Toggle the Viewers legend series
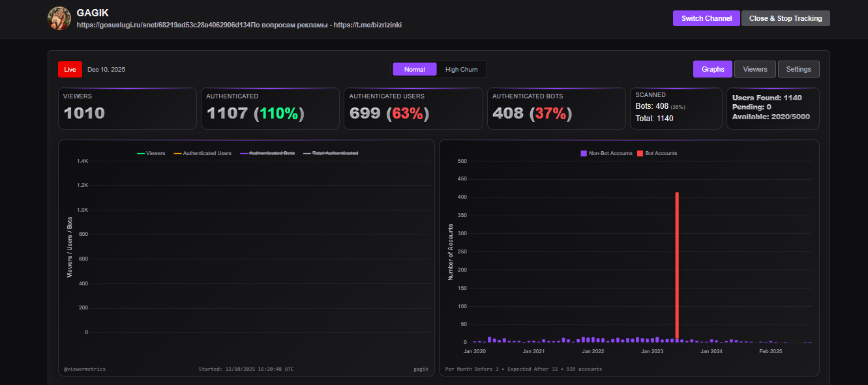The image size is (868, 385). [x=151, y=153]
